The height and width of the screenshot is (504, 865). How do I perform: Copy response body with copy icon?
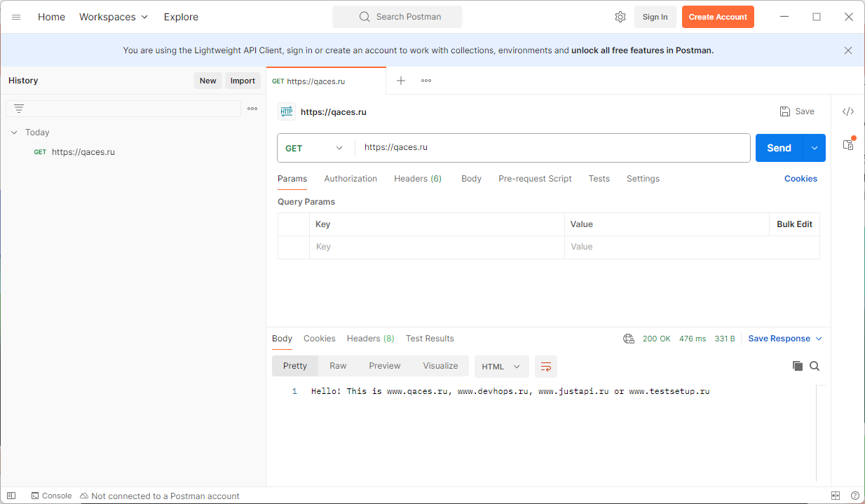[798, 366]
